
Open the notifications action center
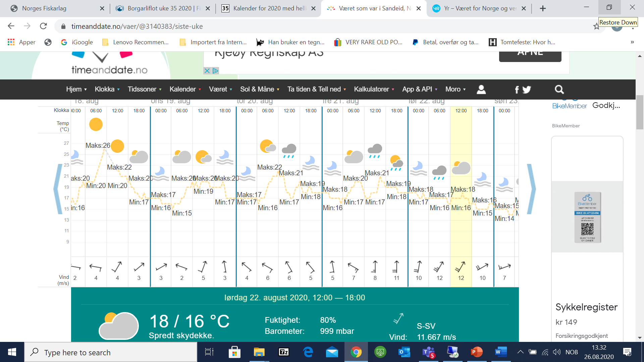[627, 352]
